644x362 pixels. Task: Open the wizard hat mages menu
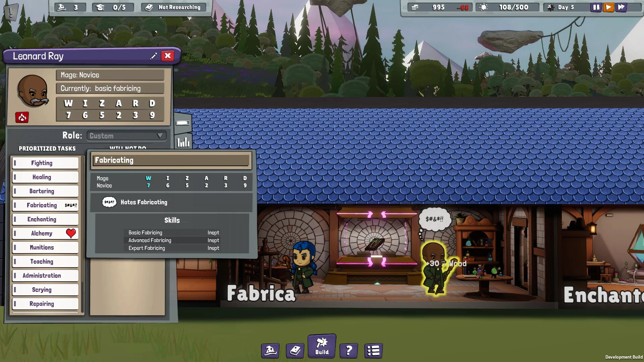click(x=270, y=351)
